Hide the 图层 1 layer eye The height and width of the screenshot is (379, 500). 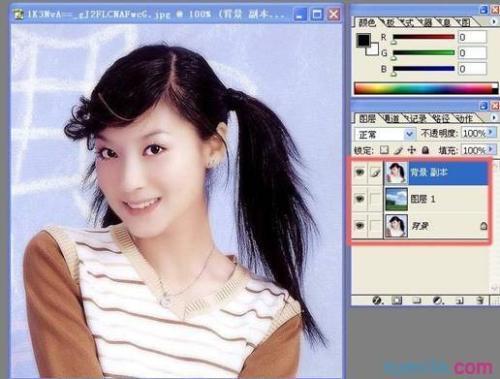tap(360, 199)
